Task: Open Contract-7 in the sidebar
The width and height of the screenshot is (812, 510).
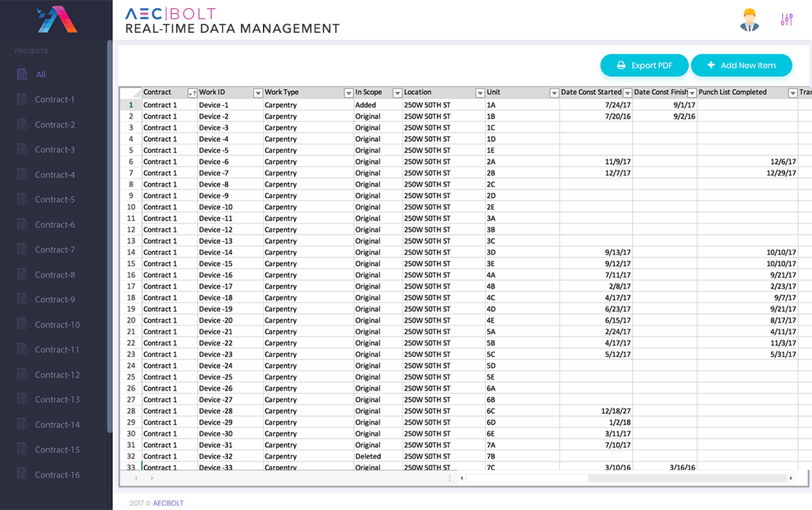Action: point(55,250)
